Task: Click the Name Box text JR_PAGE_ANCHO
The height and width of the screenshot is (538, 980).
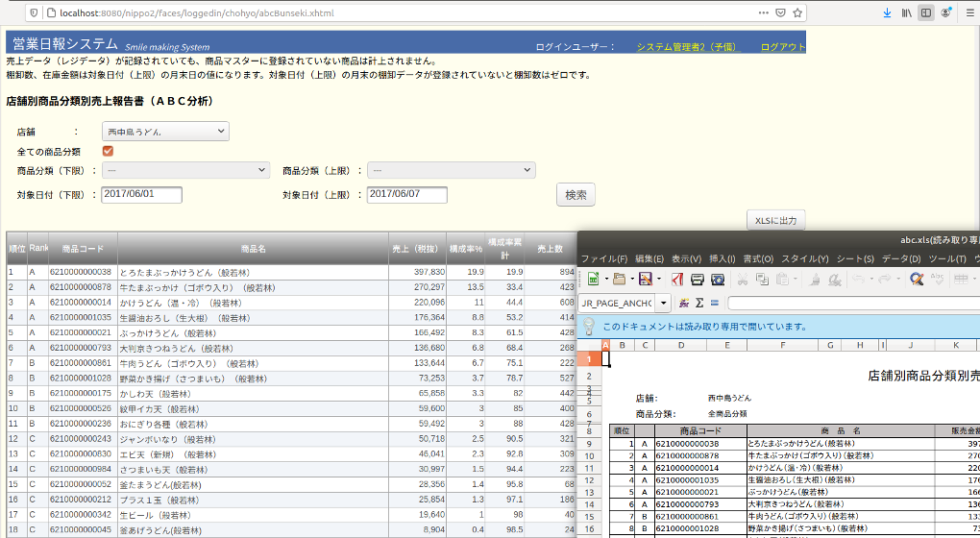Action: tap(617, 303)
